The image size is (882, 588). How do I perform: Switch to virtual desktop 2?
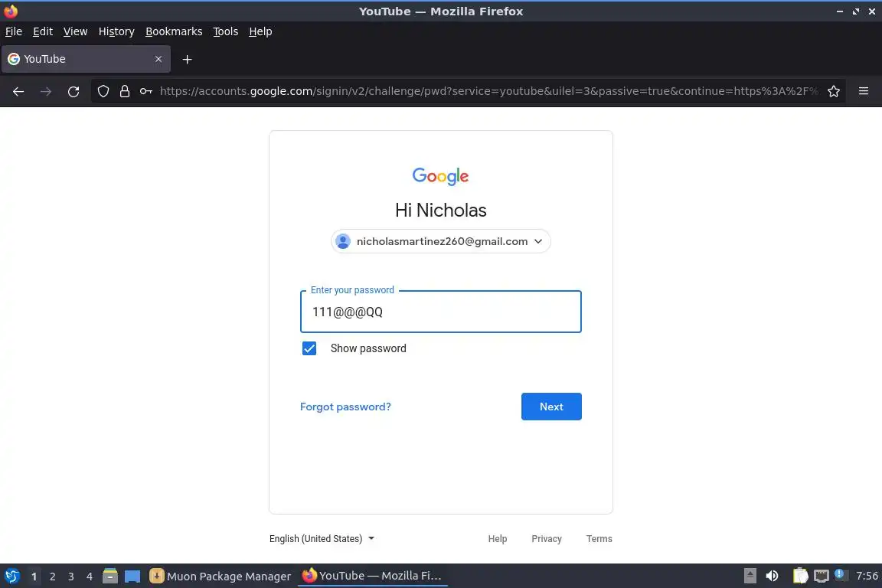tap(52, 577)
